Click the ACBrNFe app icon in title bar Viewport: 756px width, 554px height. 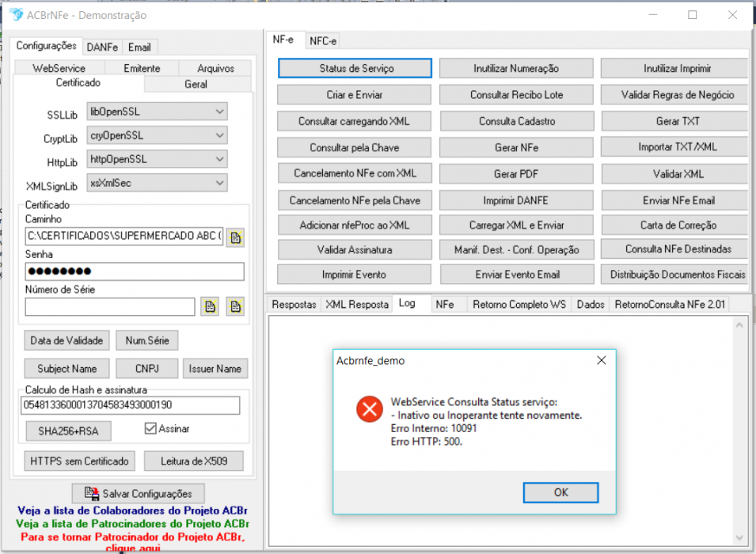tap(17, 14)
